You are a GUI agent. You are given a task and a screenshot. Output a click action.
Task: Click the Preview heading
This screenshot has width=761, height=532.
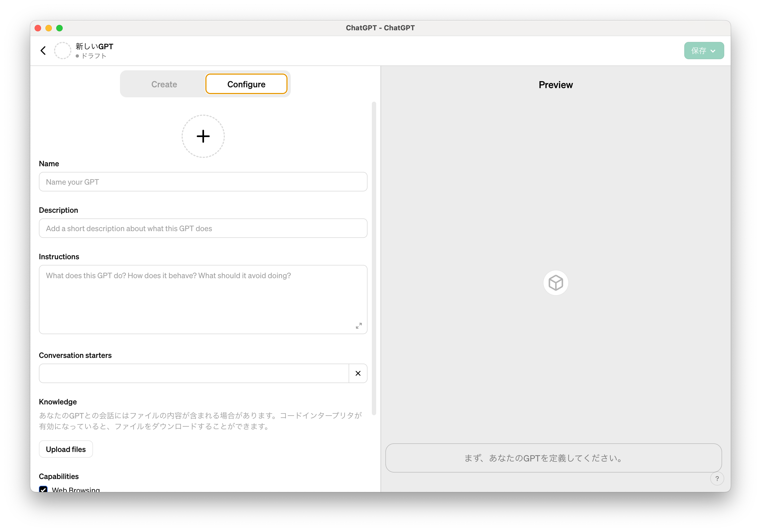pyautogui.click(x=556, y=85)
